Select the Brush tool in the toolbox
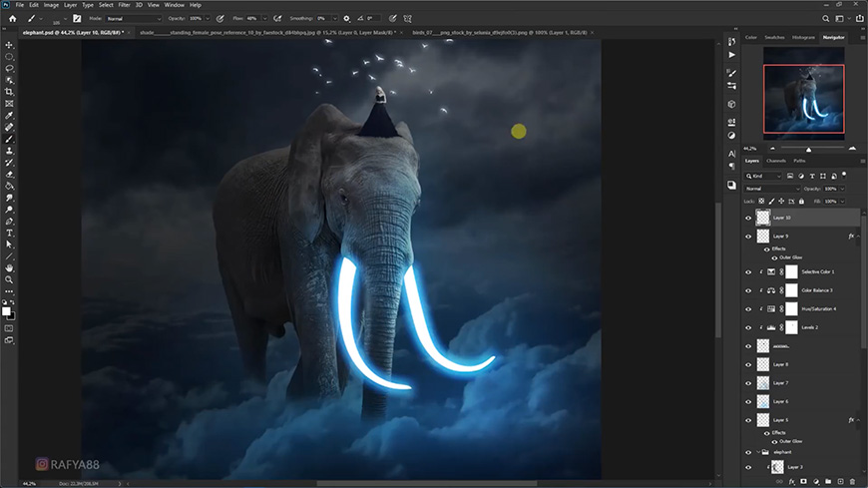This screenshot has width=868, height=488. click(9, 139)
